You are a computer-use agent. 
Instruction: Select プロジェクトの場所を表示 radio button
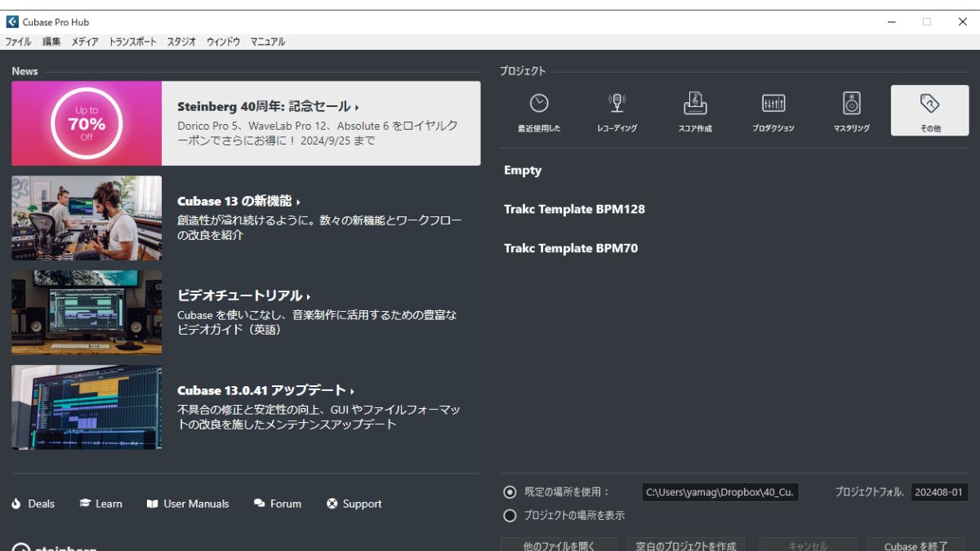pyautogui.click(x=510, y=516)
